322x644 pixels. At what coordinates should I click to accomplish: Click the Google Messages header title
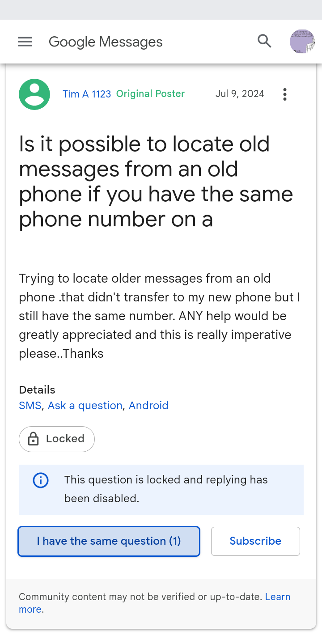pos(106,42)
